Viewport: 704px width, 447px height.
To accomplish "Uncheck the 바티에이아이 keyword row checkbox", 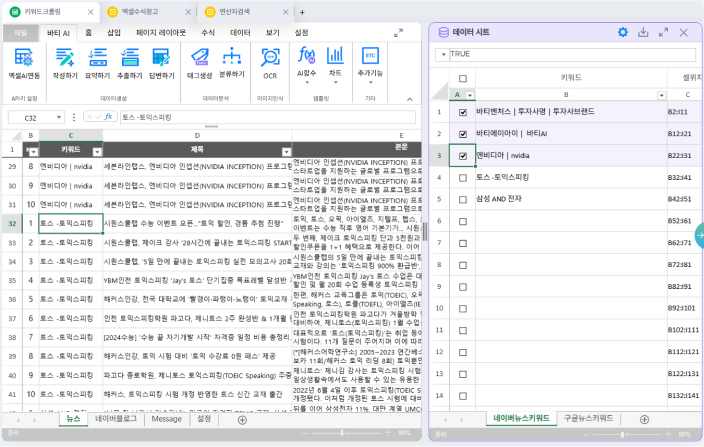I will coord(463,134).
